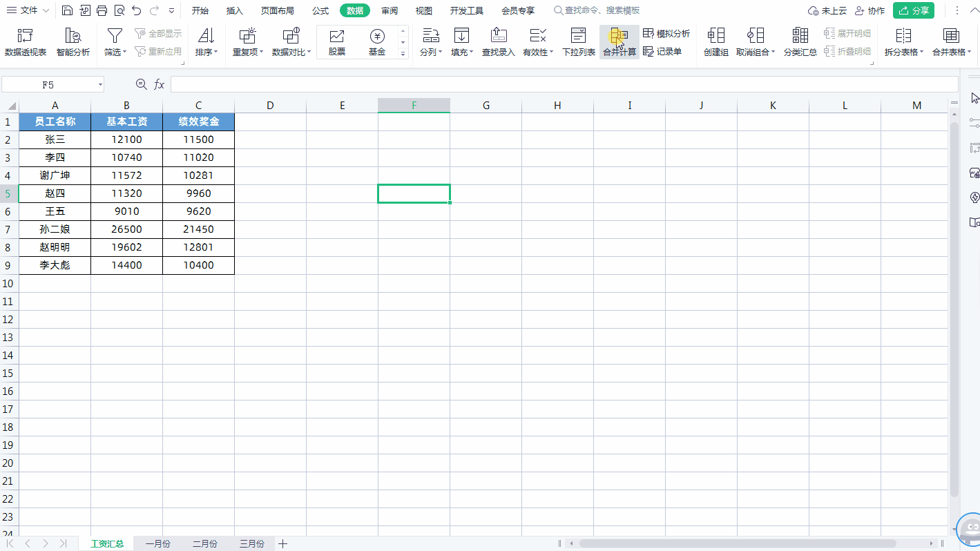The height and width of the screenshot is (551, 980).
Task: Launch 智能分析 smart analysis
Action: tap(73, 43)
